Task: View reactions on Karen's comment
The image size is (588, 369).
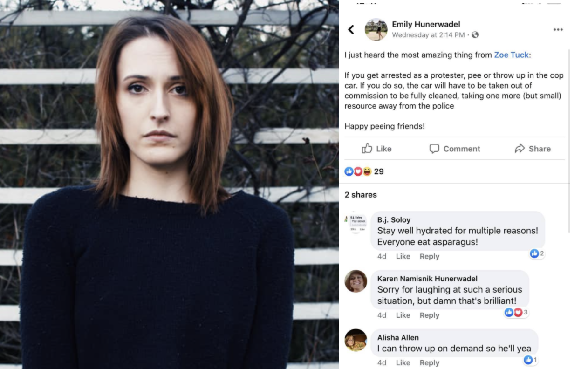Action: click(x=516, y=312)
